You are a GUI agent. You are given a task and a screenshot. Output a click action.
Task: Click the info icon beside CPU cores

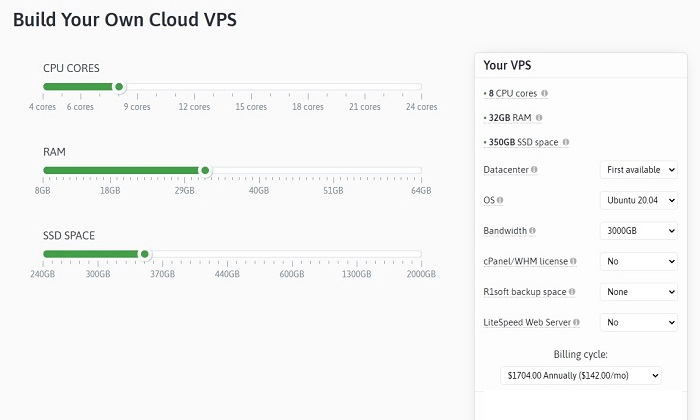544,93
